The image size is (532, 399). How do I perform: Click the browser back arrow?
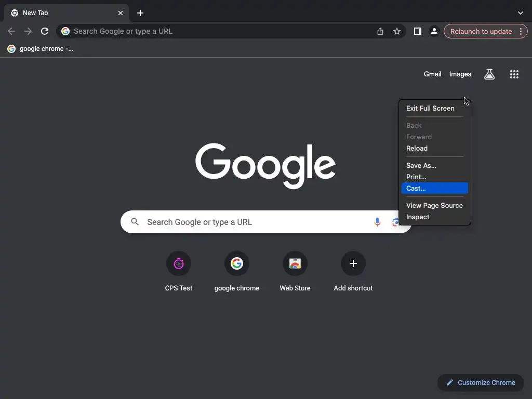[x=11, y=31]
